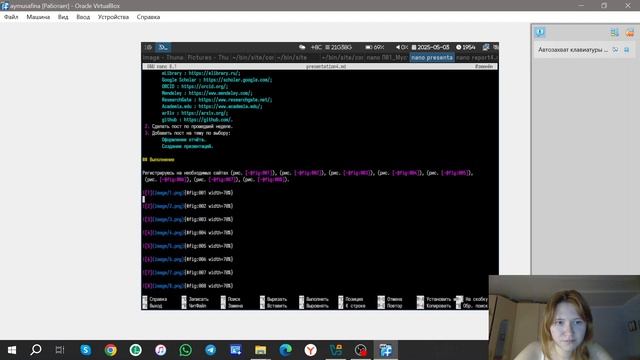Click the line with #fig:001 width=70%
Screen dimensions: 640x360
[188, 193]
